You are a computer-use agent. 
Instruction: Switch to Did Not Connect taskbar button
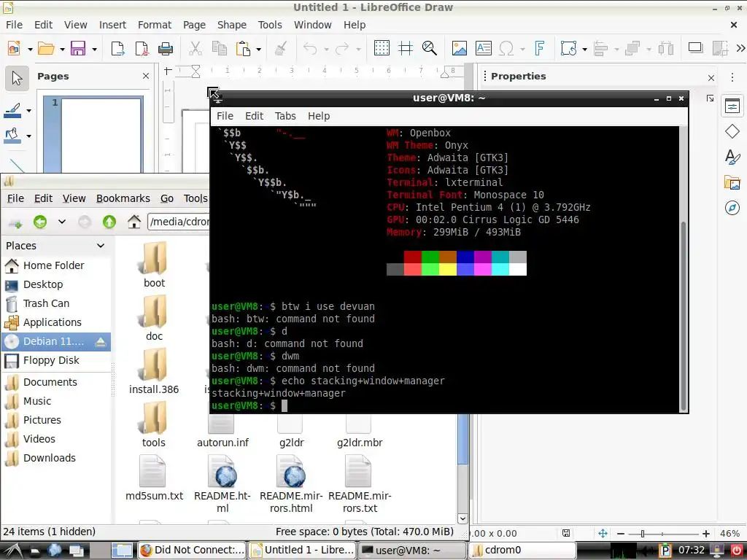pyautogui.click(x=192, y=550)
